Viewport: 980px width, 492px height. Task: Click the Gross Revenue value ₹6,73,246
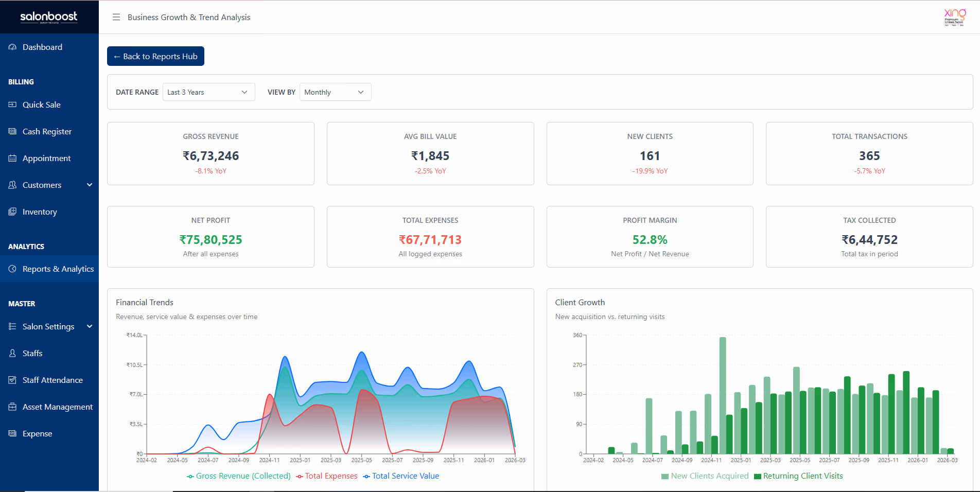click(211, 156)
